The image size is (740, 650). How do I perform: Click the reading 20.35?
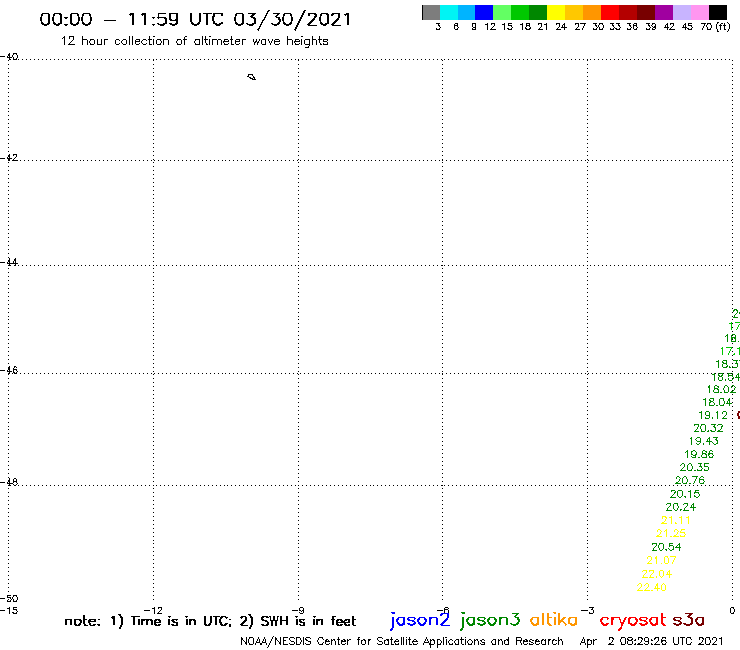pos(694,467)
